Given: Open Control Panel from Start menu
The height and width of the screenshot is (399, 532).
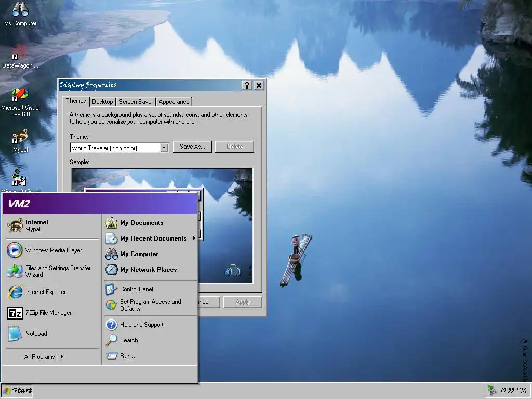Looking at the screenshot, I should (x=151, y=289).
